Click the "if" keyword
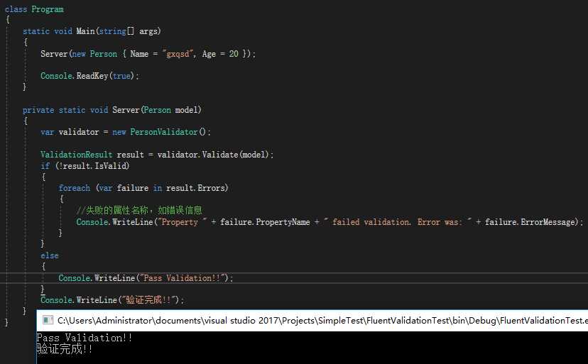Viewport: 588px width, 364px height. coord(45,166)
